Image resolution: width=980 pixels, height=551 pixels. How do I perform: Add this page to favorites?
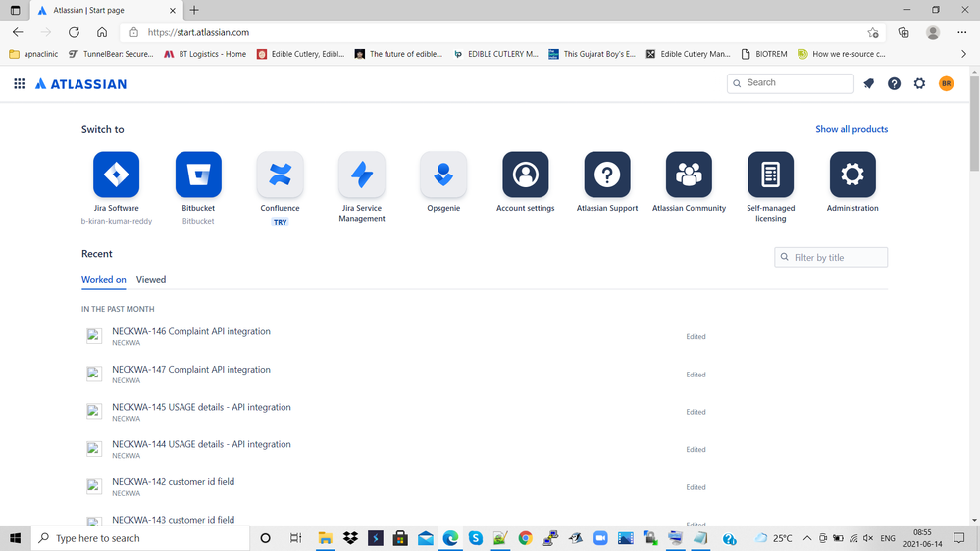tap(873, 32)
